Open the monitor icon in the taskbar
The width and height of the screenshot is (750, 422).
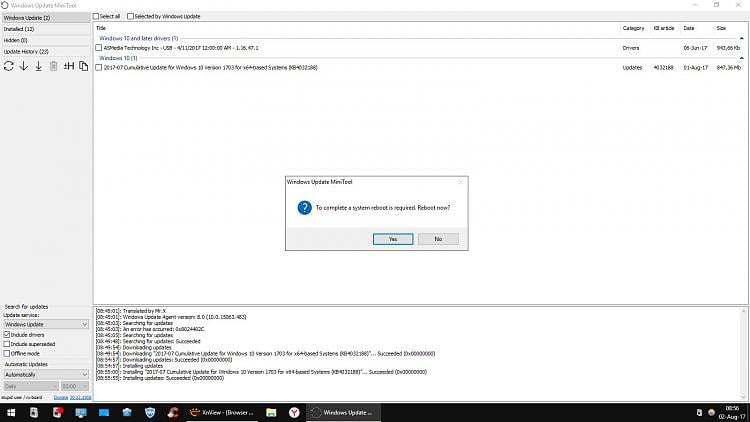coord(81,412)
